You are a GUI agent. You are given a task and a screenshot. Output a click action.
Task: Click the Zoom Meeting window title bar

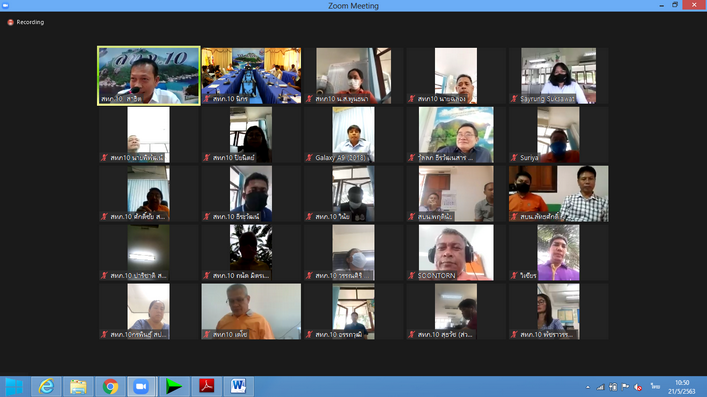(x=354, y=6)
